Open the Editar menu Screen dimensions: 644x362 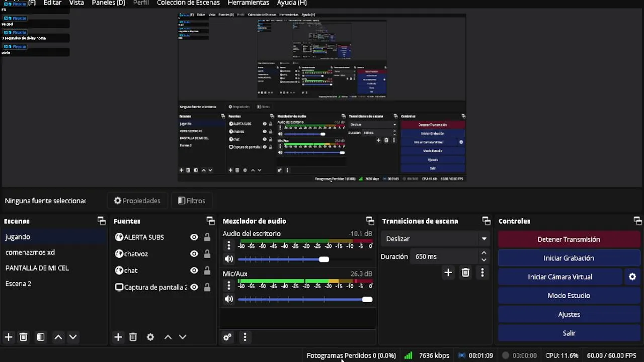click(x=52, y=3)
